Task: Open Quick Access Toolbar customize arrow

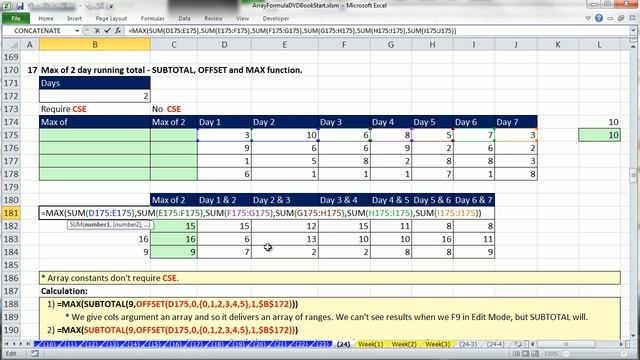Action: click(111, 6)
